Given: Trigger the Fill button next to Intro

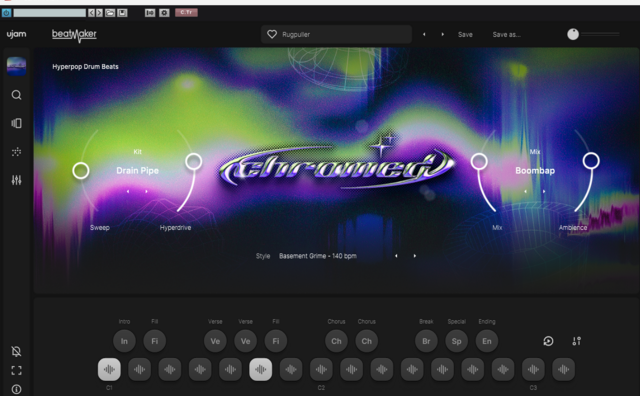Looking at the screenshot, I should pos(155,341).
